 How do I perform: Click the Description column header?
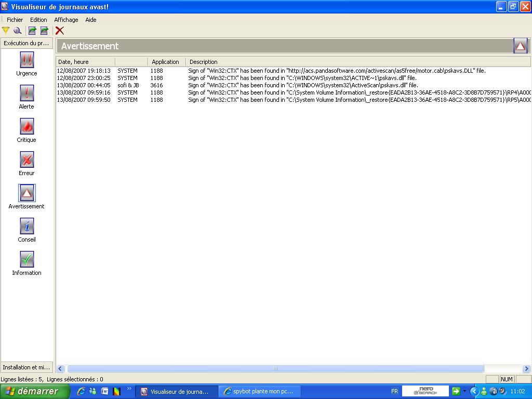358,62
